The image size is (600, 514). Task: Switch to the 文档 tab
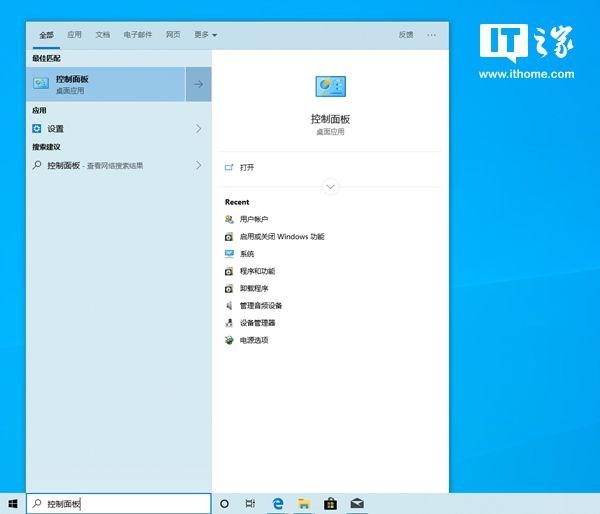click(103, 35)
